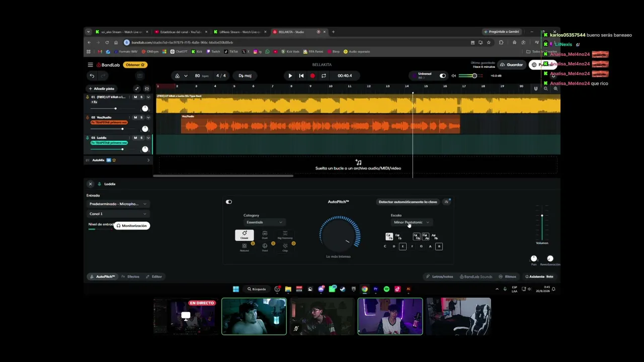Switch to the Efectos tab
The image size is (644, 362).
(x=130, y=277)
